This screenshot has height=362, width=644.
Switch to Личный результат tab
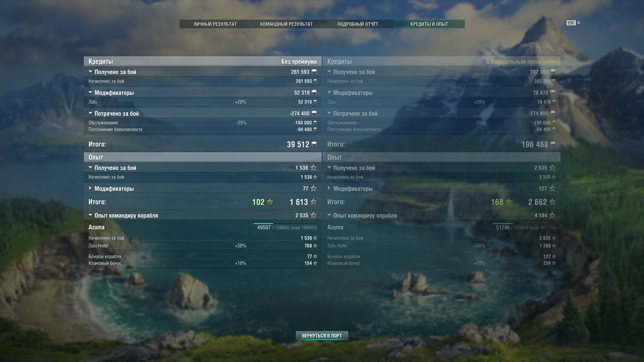point(215,24)
